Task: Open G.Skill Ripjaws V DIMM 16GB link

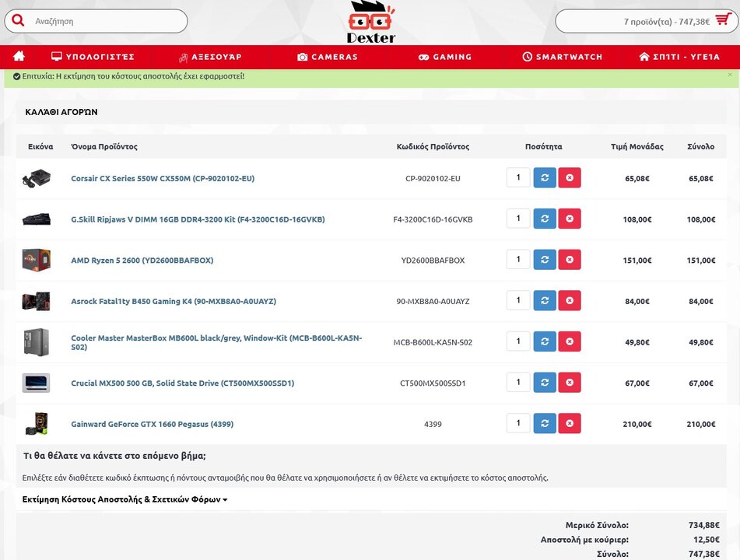Action: [198, 219]
